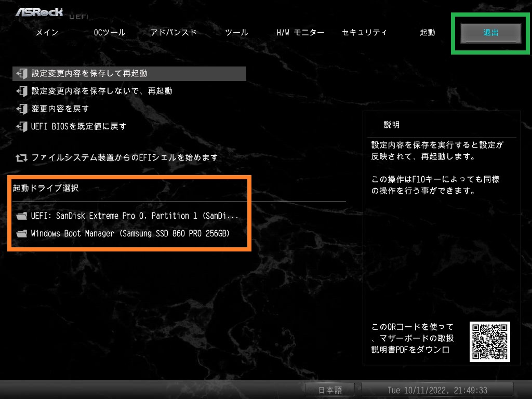Click folder icon for Windows Boot Manager

(22, 234)
